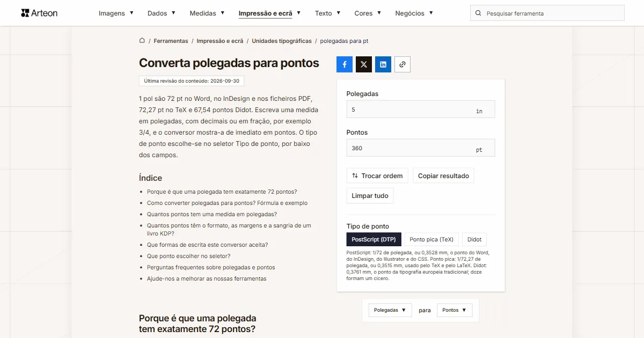Go to Impressão e ecrã breadcrumb
Viewport: 644px width, 338px height.
[220, 41]
